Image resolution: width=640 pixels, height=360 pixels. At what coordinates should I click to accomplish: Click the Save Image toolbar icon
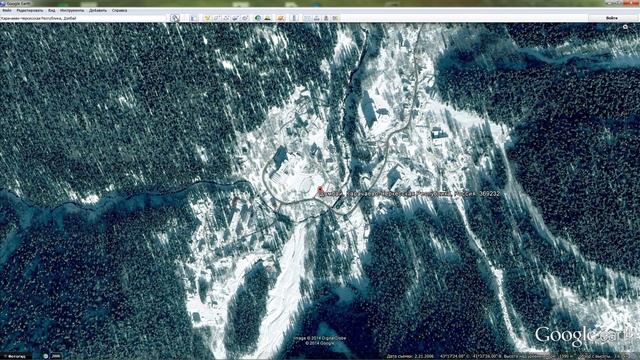(x=326, y=18)
